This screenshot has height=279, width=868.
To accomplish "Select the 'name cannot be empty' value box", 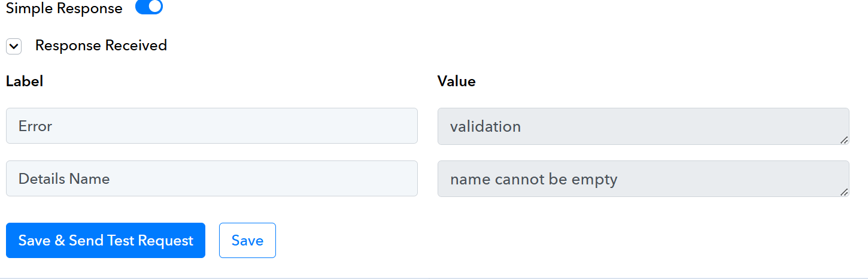I will point(642,178).
